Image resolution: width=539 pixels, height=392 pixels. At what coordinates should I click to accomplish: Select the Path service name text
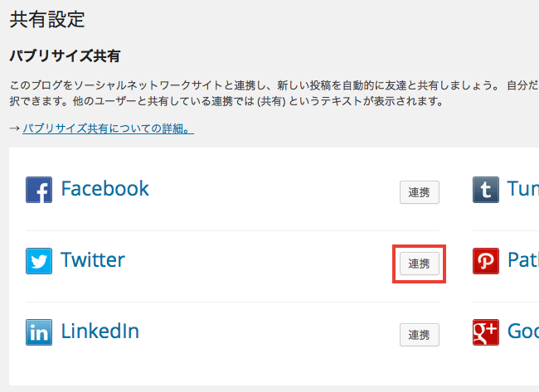pyautogui.click(x=523, y=259)
